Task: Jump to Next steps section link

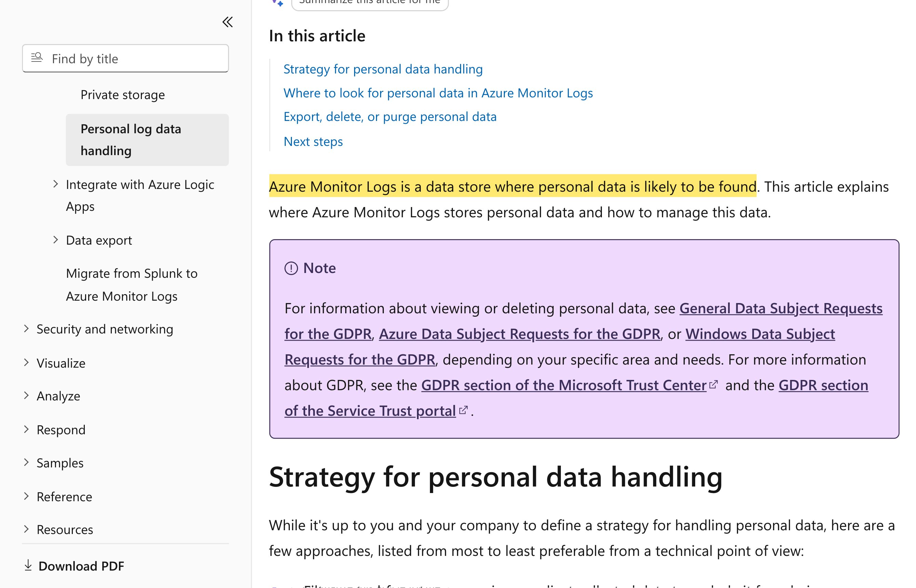Action: coord(313,142)
